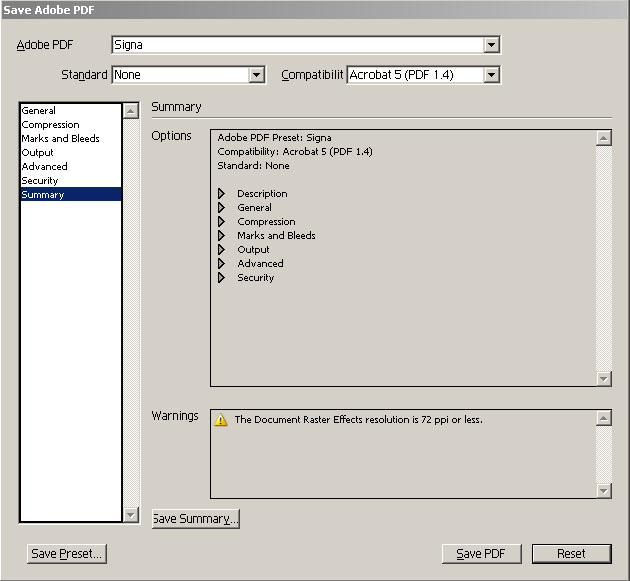
Task: Click the Save PDF button
Action: coord(481,554)
